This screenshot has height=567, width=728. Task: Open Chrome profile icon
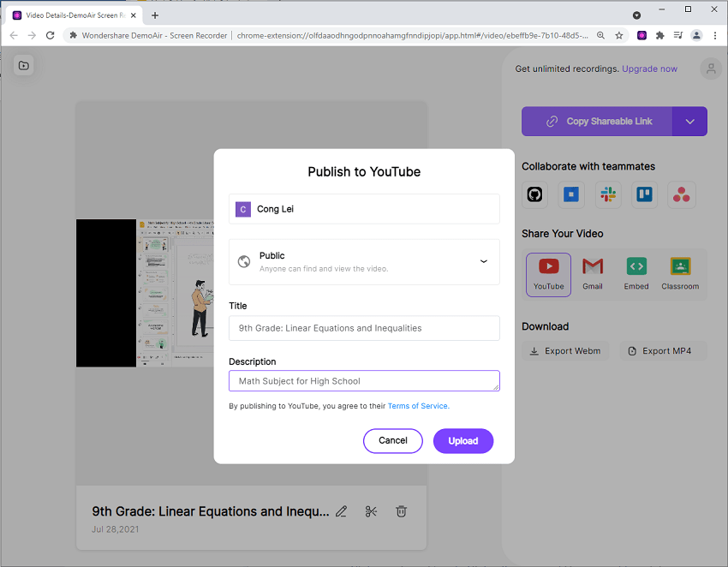pyautogui.click(x=696, y=35)
